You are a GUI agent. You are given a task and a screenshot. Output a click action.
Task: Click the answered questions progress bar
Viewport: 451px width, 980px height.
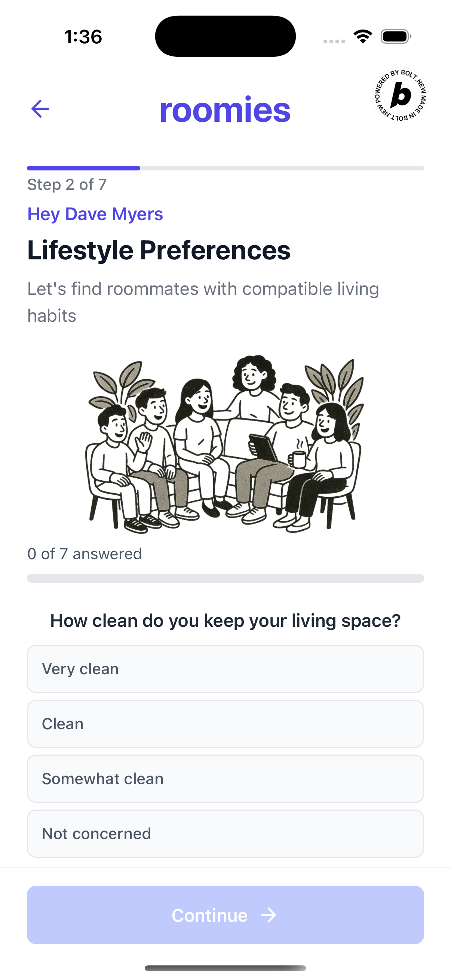pyautogui.click(x=225, y=578)
